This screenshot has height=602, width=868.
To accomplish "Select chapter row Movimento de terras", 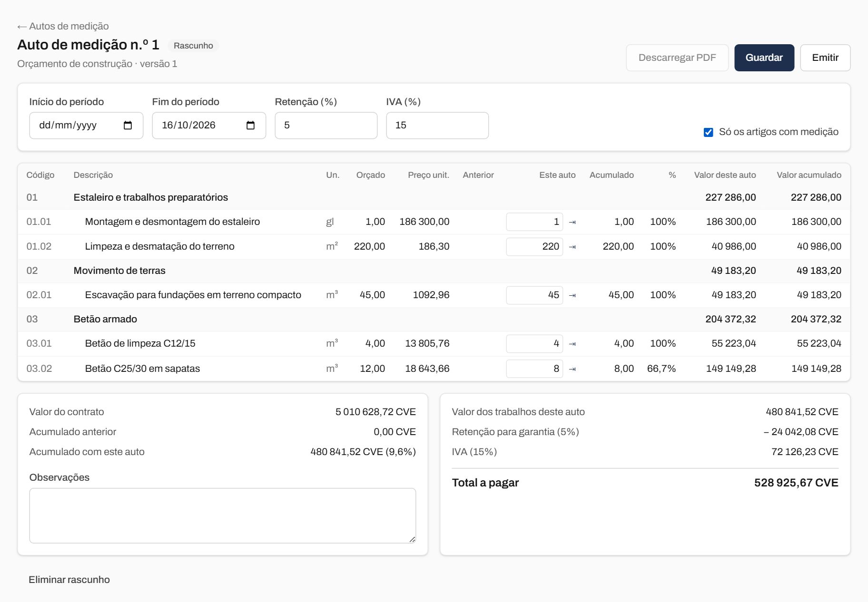I will [434, 271].
